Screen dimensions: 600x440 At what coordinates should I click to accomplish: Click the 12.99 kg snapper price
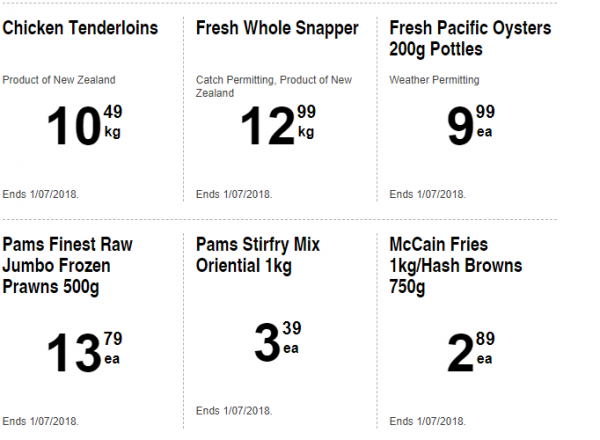pyautogui.click(x=278, y=125)
